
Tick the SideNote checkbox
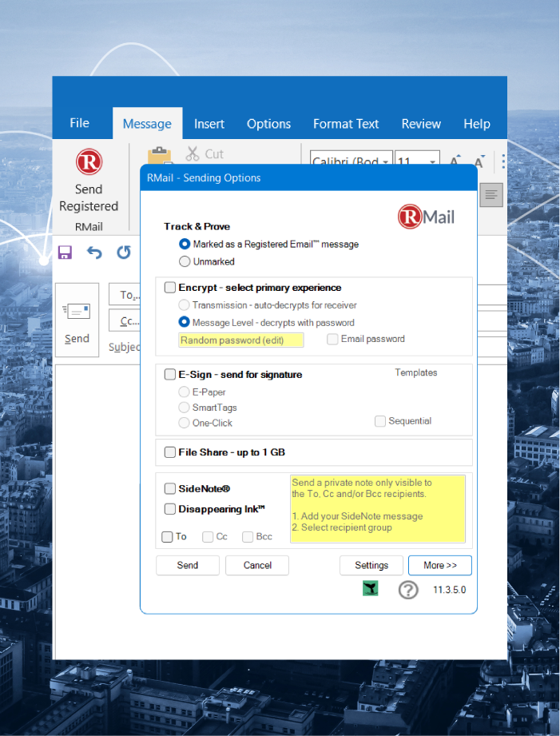[x=170, y=488]
